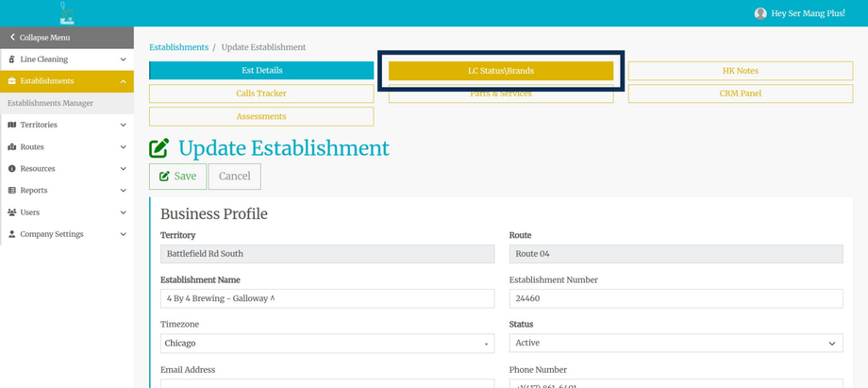Click the Cancel button
Viewport: 868px width, 388px height.
(x=235, y=177)
